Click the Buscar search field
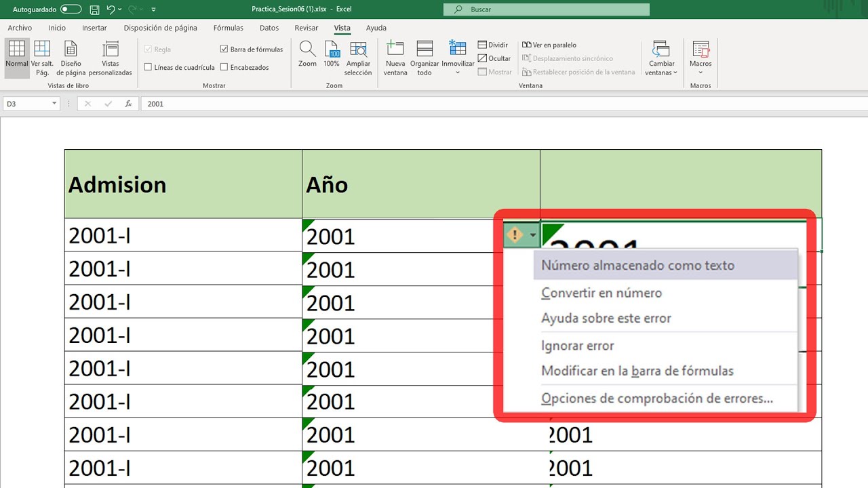Viewport: 868px width, 488px height. coord(547,9)
